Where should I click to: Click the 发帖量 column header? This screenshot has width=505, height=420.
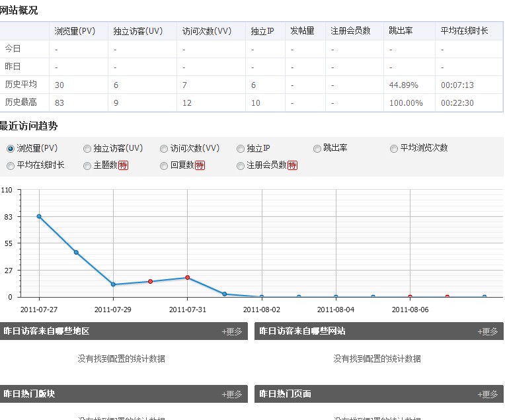pos(302,30)
